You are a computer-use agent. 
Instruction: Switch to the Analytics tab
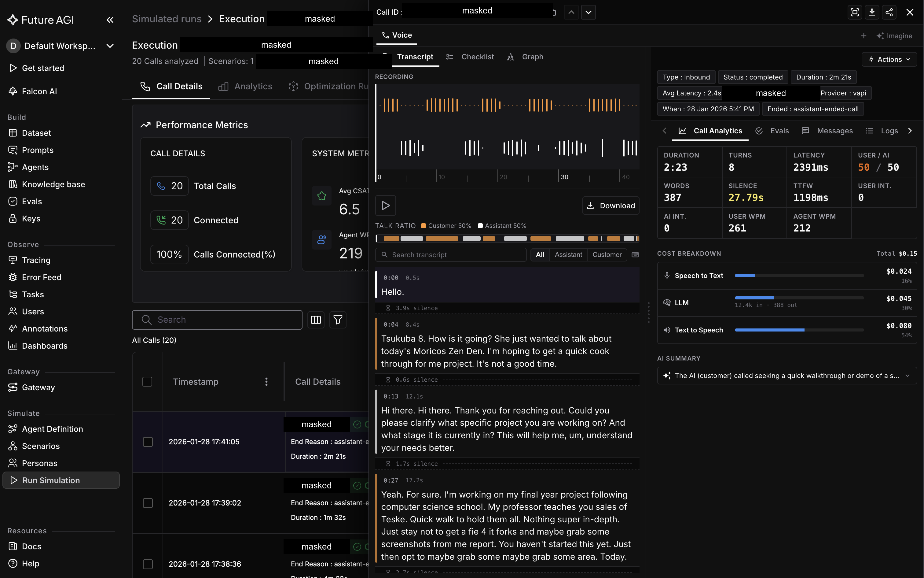click(x=245, y=87)
